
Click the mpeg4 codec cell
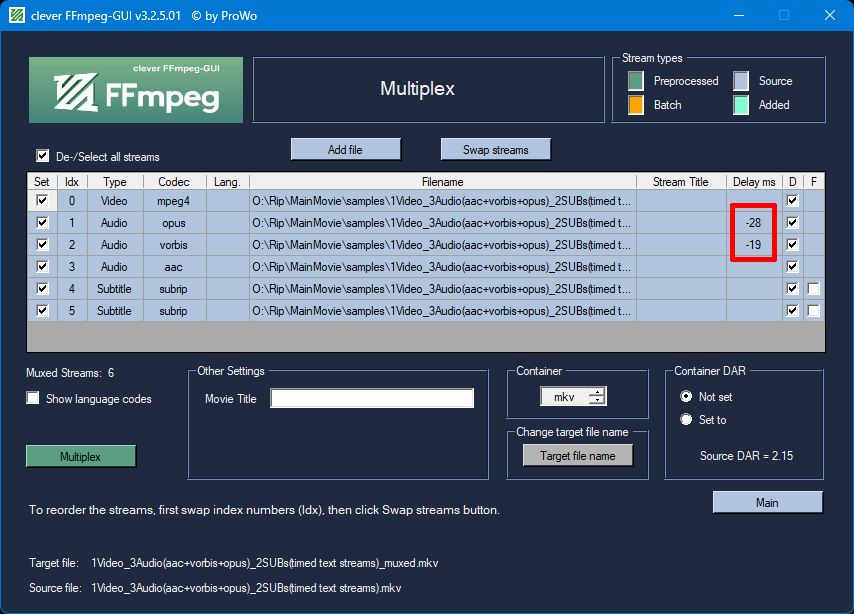(174, 200)
